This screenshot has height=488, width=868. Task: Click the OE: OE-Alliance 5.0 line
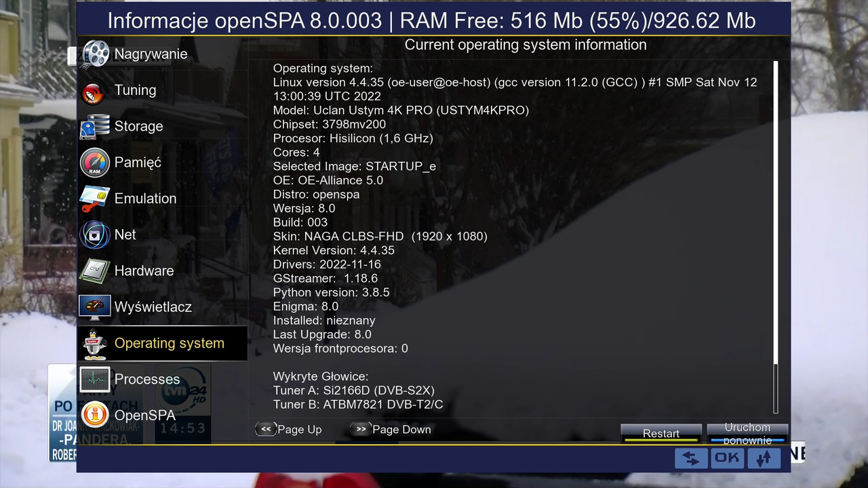(x=328, y=180)
